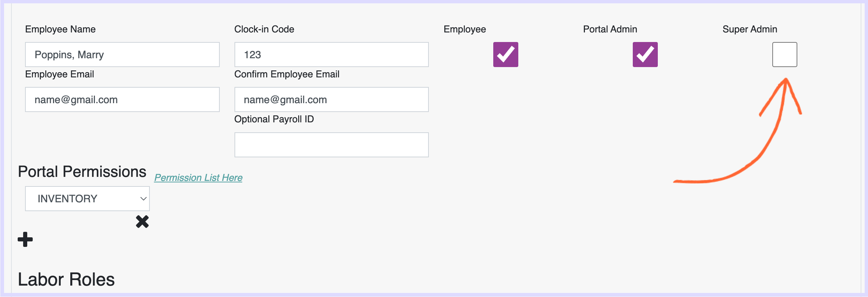
Task: Enable the Super Admin checkbox
Action: [x=784, y=55]
